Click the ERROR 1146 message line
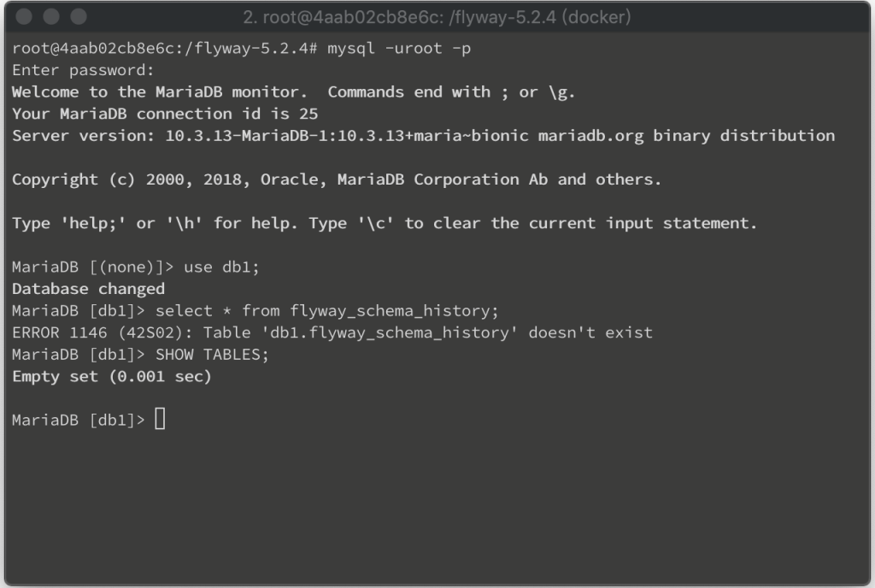Viewport: 875px width, 588px height. point(332,332)
